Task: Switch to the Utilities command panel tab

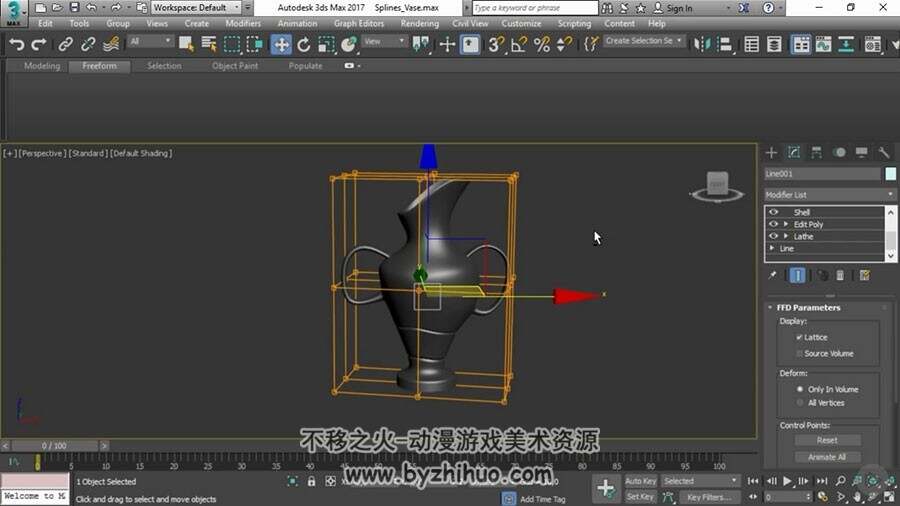Action: click(x=884, y=153)
